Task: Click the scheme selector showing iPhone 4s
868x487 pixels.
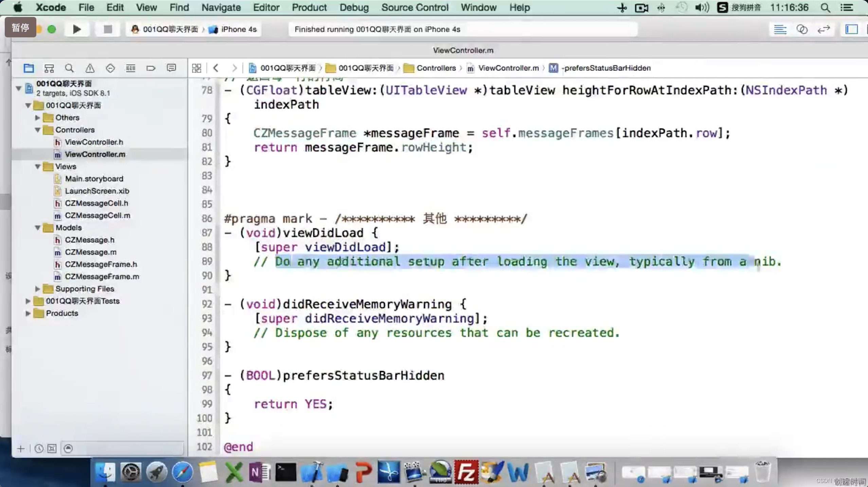Action: pyautogui.click(x=239, y=29)
